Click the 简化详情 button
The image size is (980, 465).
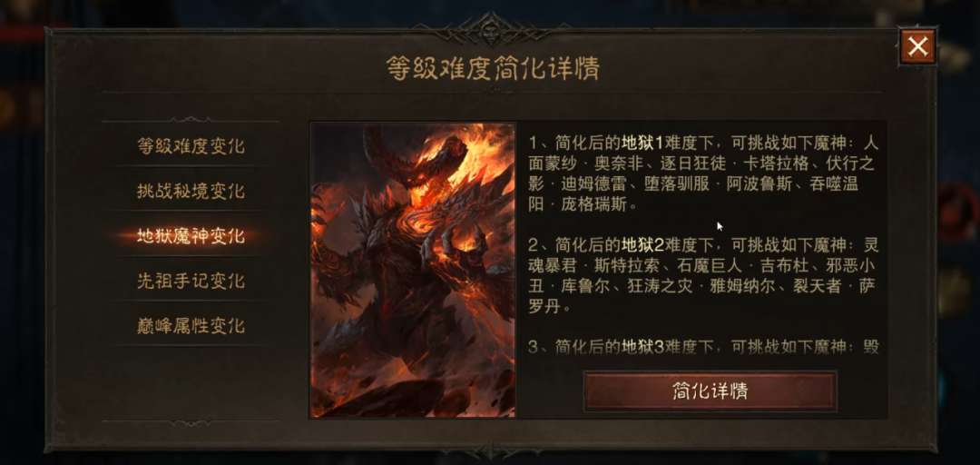pos(710,391)
